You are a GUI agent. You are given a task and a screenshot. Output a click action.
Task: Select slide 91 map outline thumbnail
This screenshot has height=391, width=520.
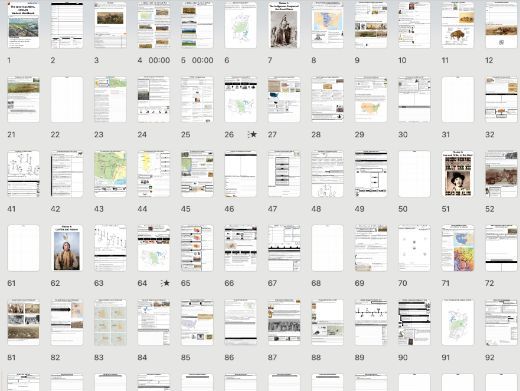[x=458, y=322]
